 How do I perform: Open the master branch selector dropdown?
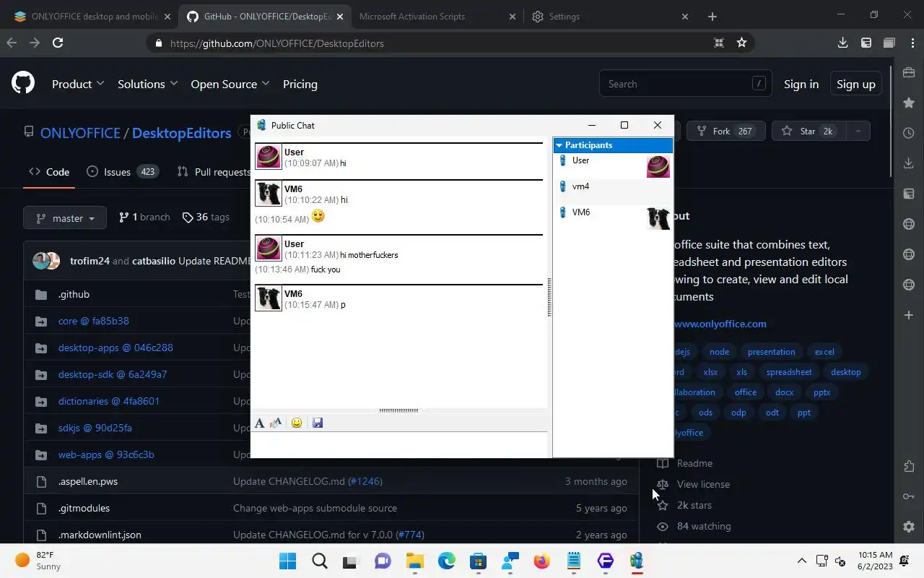pos(65,217)
